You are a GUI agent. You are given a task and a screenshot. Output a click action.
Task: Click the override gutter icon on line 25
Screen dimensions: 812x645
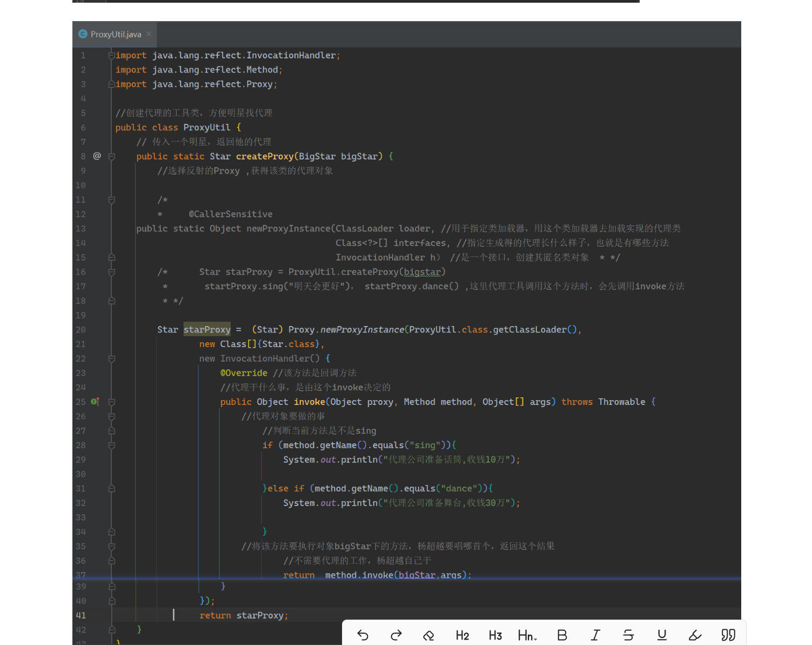tap(95, 402)
